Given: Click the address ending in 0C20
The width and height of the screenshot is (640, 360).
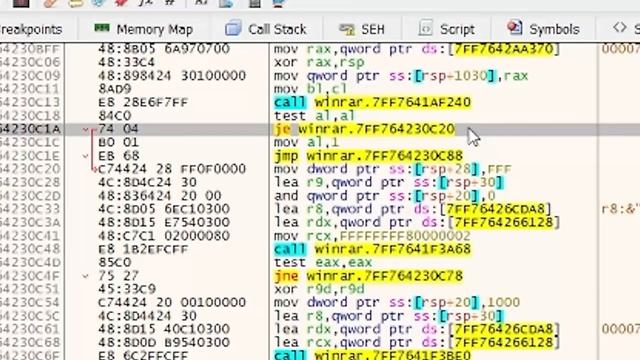Looking at the screenshot, I should coord(30,169).
